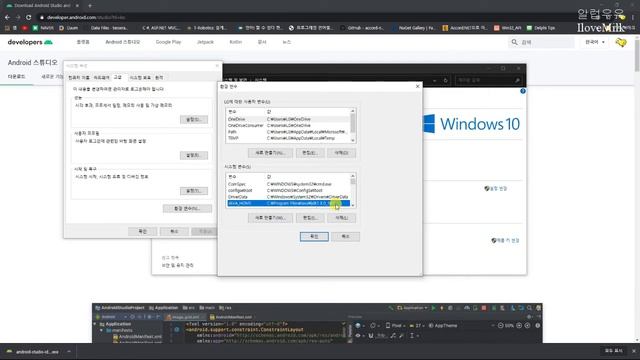Screen dimensions: 640x360
Task: Confirm Environment Variables dialog with 확인
Action: tap(314, 236)
